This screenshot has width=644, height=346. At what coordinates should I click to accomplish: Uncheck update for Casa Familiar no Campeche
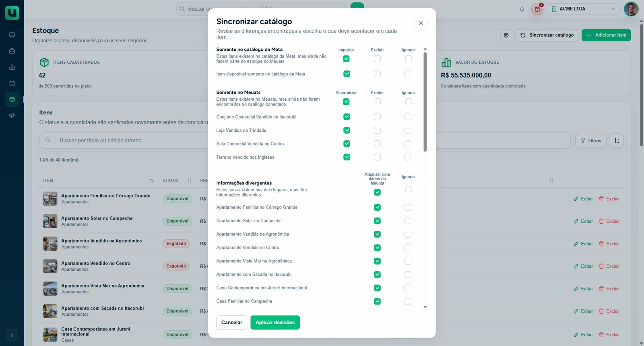[377, 301]
